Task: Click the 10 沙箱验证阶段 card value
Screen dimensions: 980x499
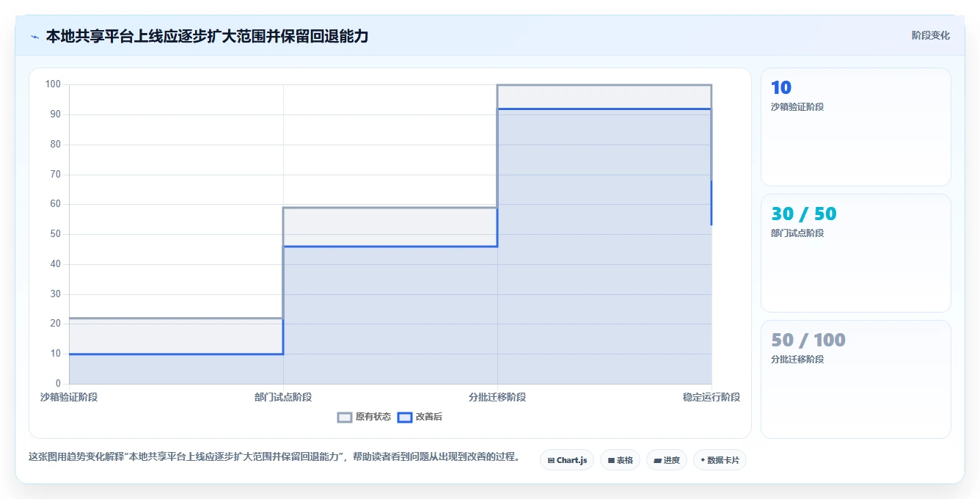Action: [781, 88]
